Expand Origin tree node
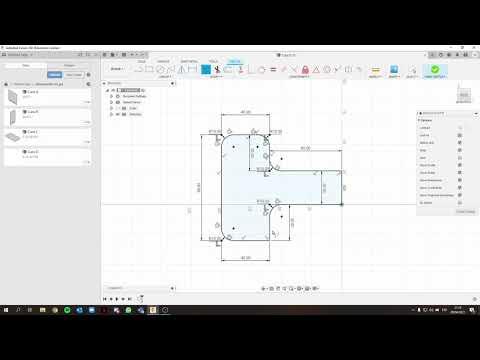The height and width of the screenshot is (360, 480). (x=111, y=108)
